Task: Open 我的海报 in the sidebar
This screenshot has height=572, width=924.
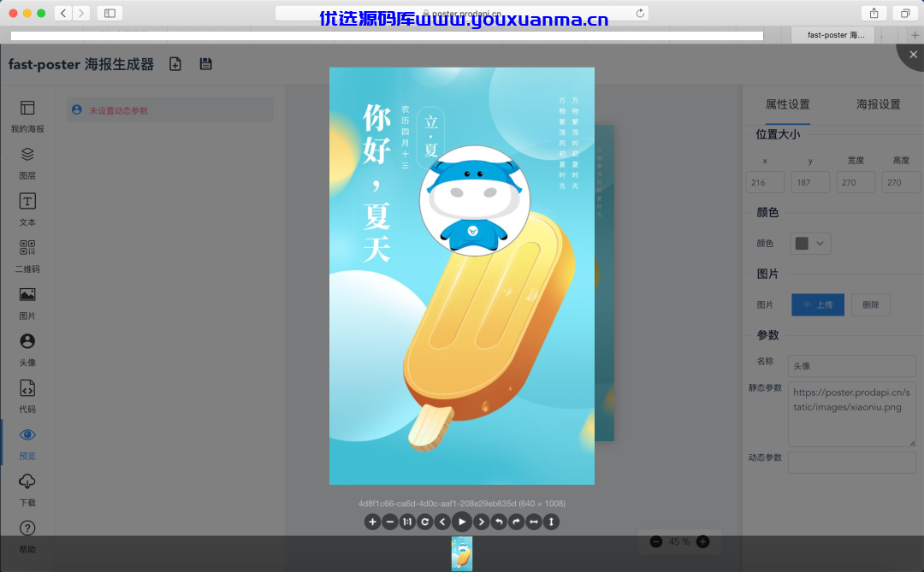Action: coord(27,116)
